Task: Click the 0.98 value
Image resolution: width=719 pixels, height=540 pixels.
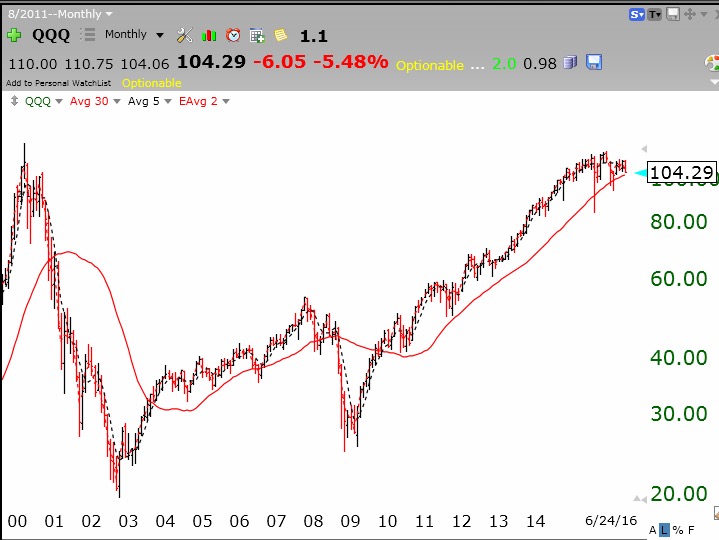Action: 540,64
